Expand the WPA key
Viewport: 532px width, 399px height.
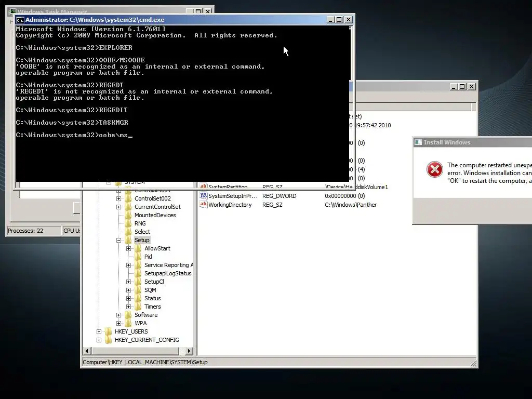tap(119, 323)
